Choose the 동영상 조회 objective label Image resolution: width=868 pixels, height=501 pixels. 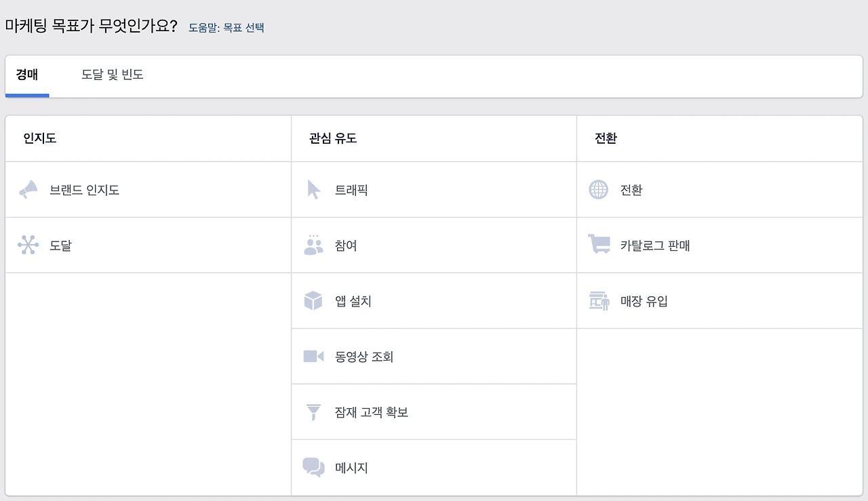click(x=364, y=357)
